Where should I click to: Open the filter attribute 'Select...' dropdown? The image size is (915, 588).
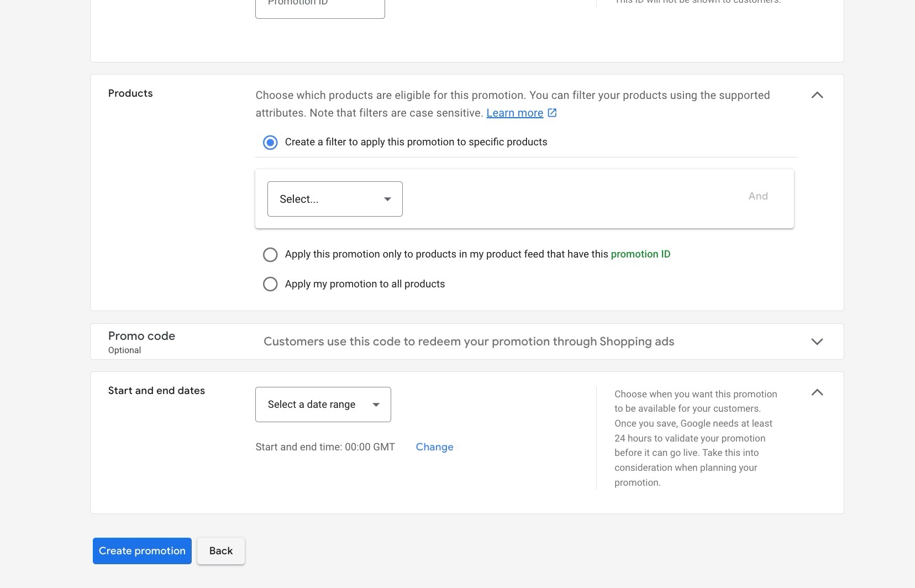335,199
